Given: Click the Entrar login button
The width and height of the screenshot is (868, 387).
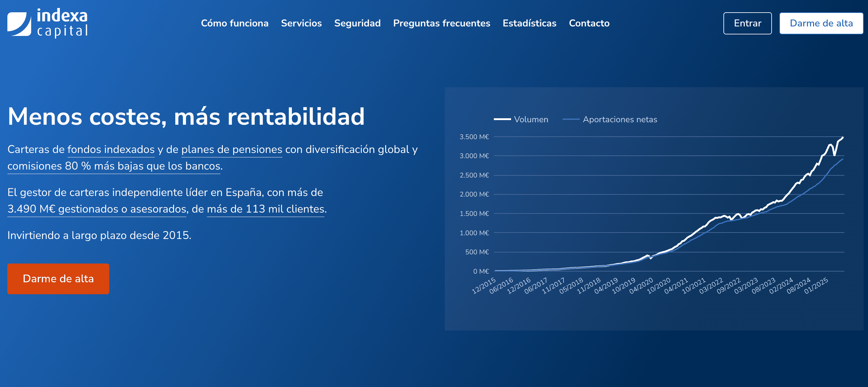Looking at the screenshot, I should point(747,23).
